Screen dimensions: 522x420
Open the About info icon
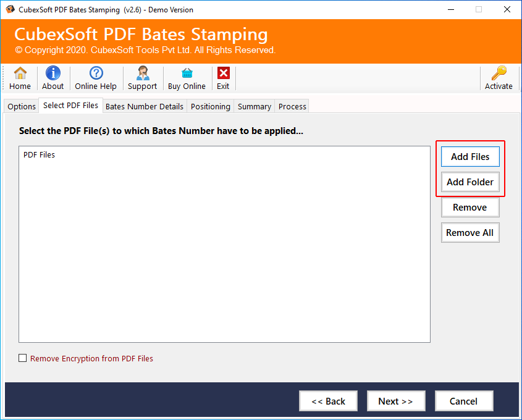[53, 73]
